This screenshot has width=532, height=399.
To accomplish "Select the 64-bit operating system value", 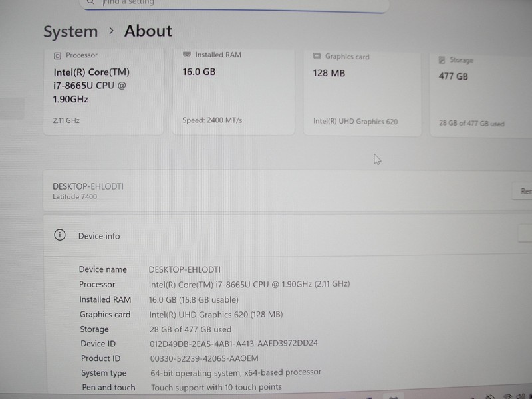I will [x=236, y=372].
